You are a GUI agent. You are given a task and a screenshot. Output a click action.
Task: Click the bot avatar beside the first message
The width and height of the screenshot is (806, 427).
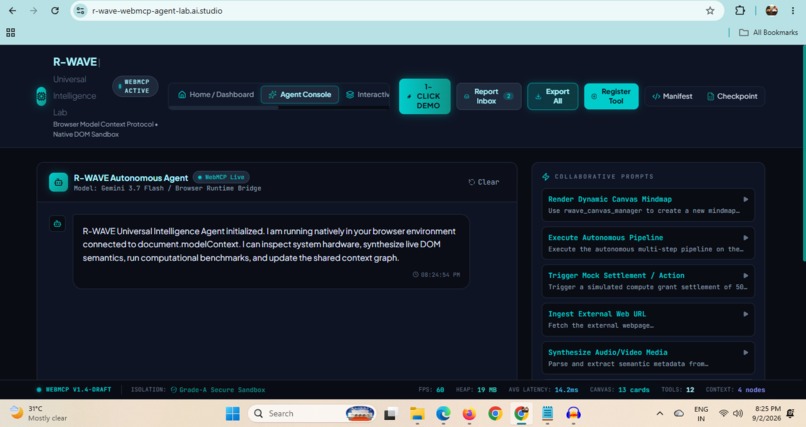click(57, 224)
